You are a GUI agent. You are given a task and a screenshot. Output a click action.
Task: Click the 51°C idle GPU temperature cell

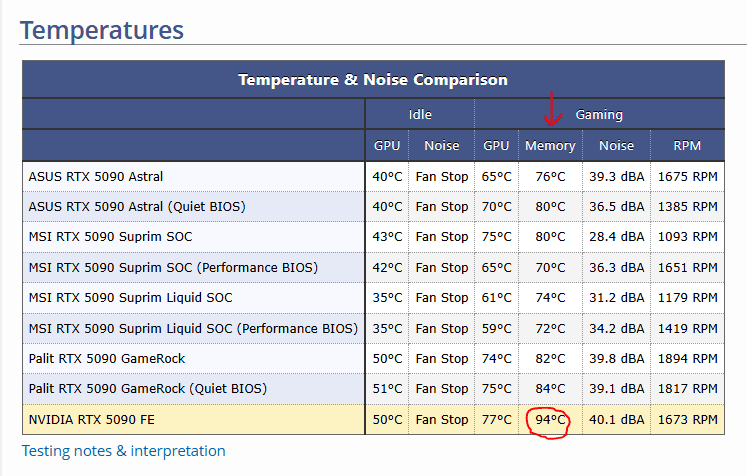coord(387,389)
